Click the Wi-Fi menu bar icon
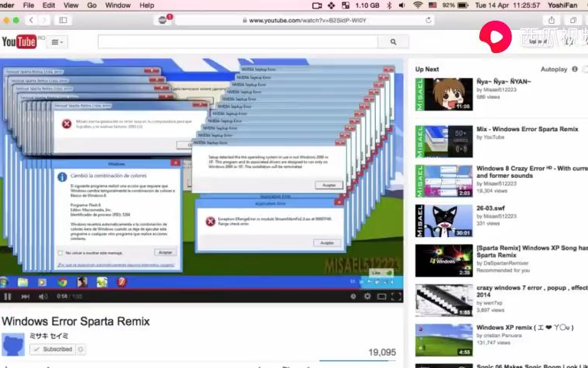Viewport: 588px width, 368px height. pyautogui.click(x=418, y=5)
